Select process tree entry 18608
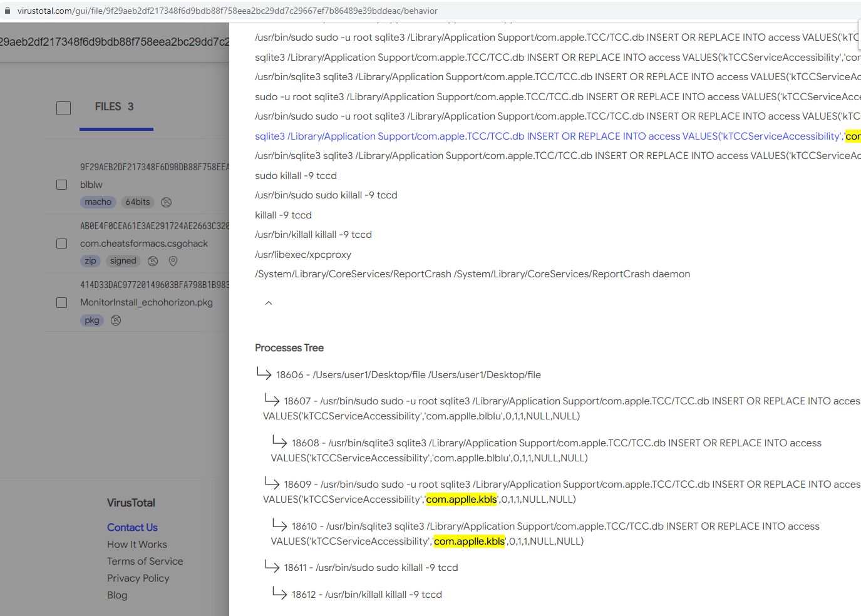The image size is (861, 616). click(x=546, y=451)
